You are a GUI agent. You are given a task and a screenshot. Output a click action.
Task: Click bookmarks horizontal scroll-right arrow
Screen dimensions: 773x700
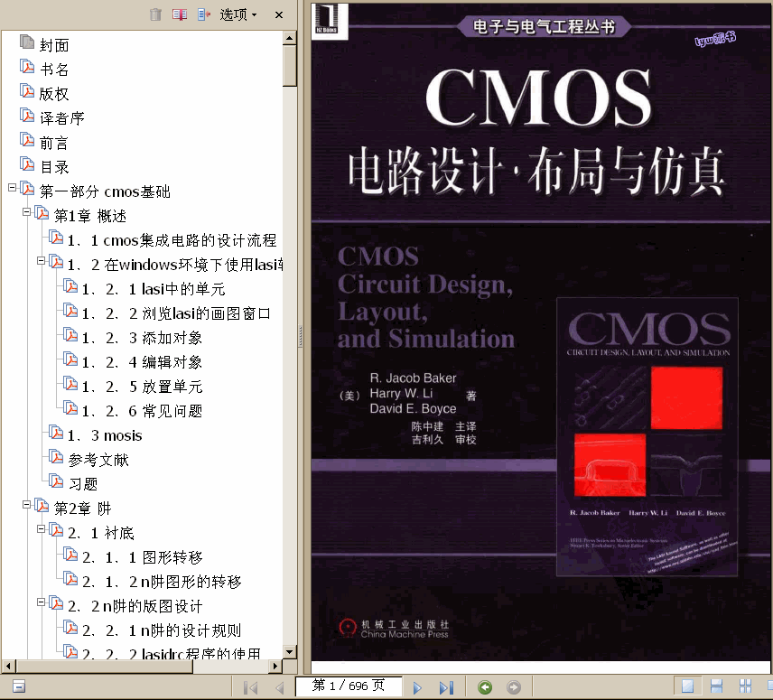(276, 667)
